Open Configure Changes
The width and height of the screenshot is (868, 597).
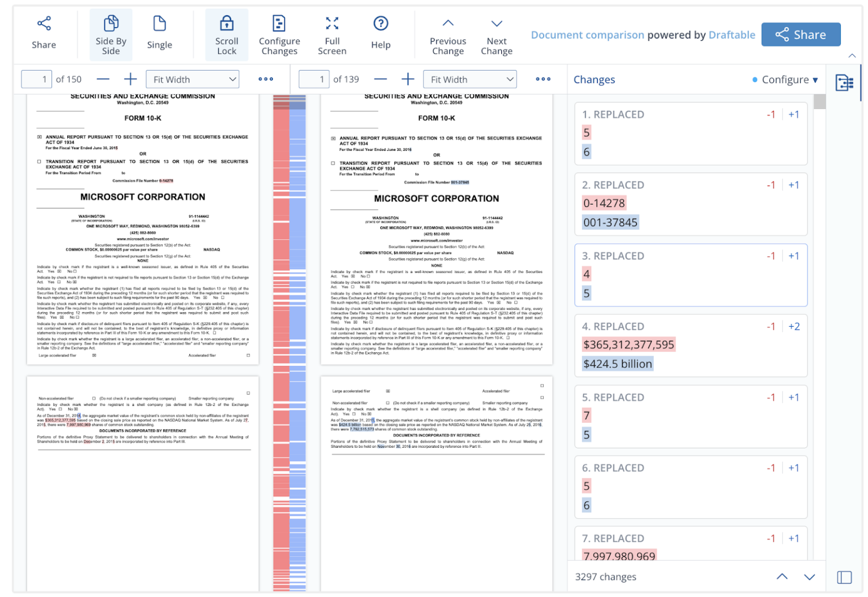[279, 34]
